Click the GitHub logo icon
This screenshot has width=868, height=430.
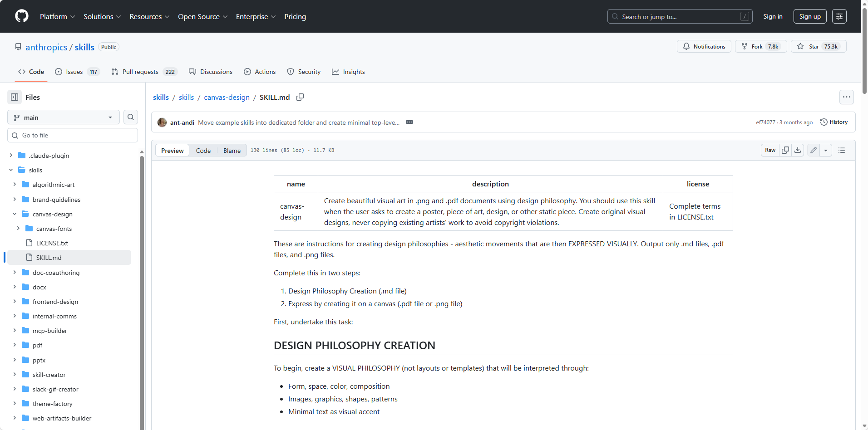(21, 16)
